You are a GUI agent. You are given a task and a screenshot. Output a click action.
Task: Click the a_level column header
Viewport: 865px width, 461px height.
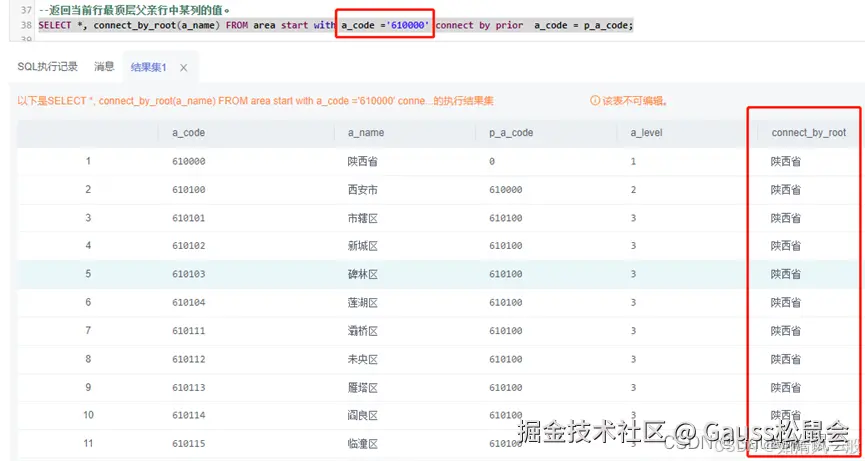647,133
